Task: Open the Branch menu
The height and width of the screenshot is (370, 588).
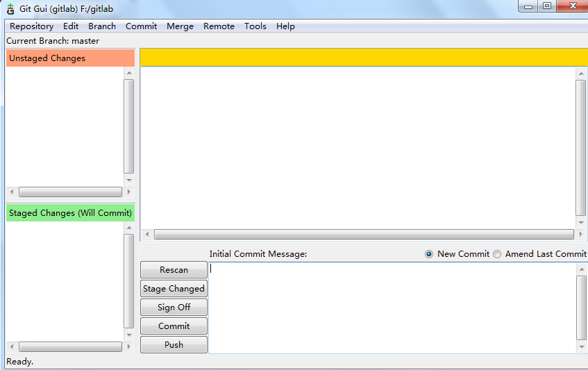Action: [x=102, y=26]
